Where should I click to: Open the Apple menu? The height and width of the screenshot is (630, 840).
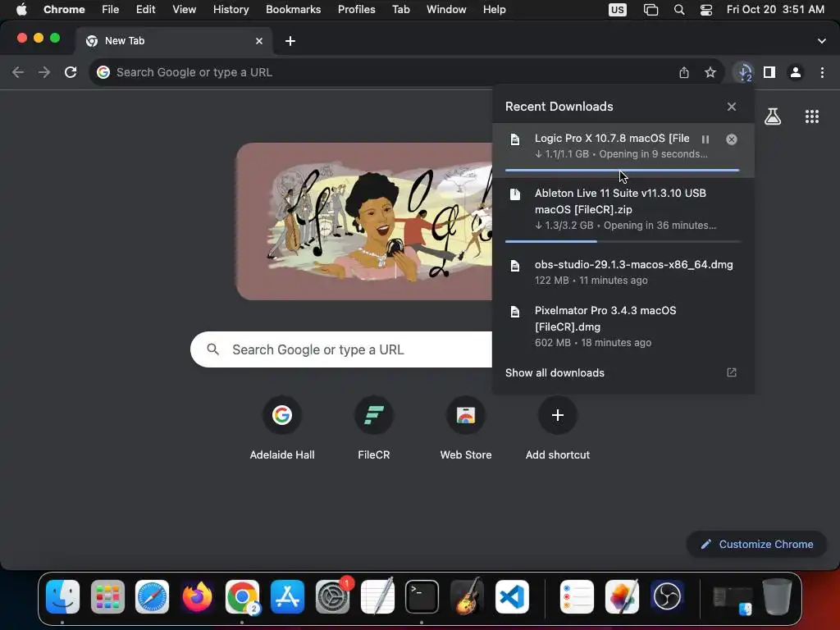(21, 10)
